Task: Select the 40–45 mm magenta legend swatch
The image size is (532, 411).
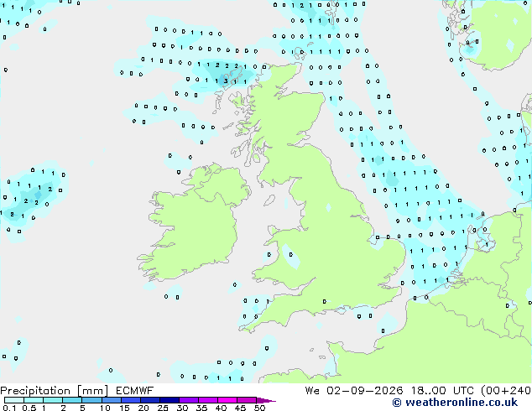Action: tap(227, 400)
